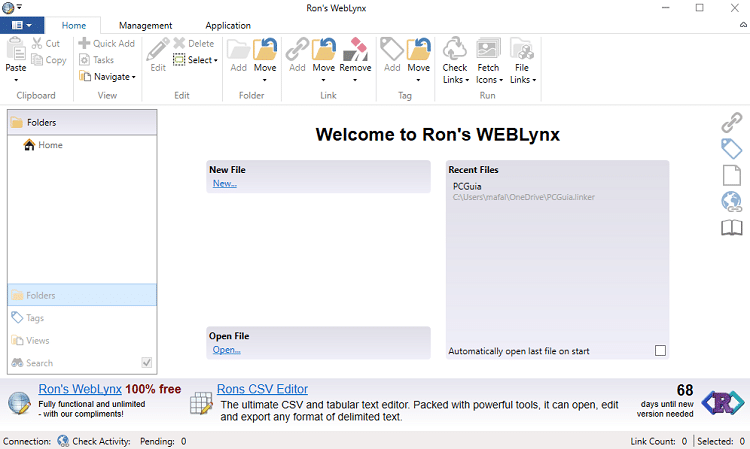This screenshot has width=750, height=449.
Task: Click the Rons CSV Editor grid icon
Action: point(201,403)
